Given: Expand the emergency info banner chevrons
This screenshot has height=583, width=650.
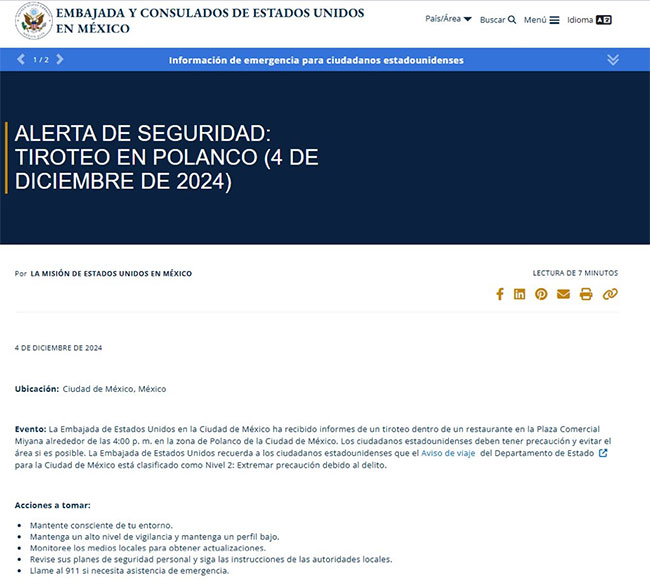Looking at the screenshot, I should point(613,60).
